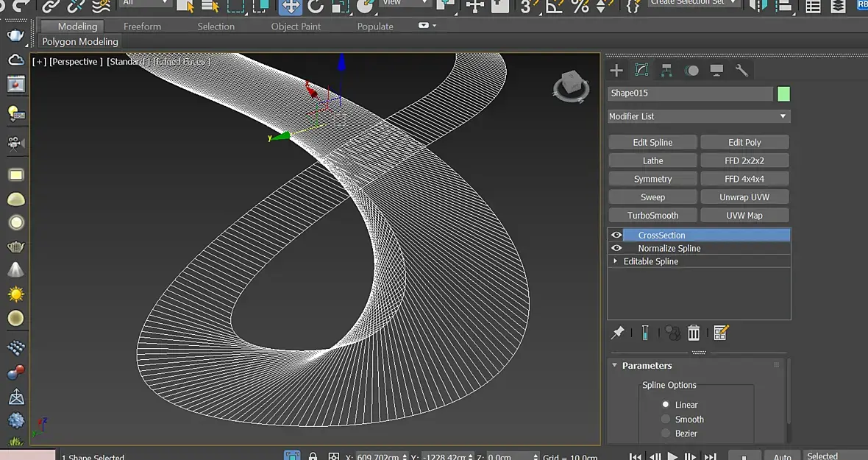The image size is (868, 460).
Task: Click Configure Modifier Sets icon
Action: (x=720, y=333)
